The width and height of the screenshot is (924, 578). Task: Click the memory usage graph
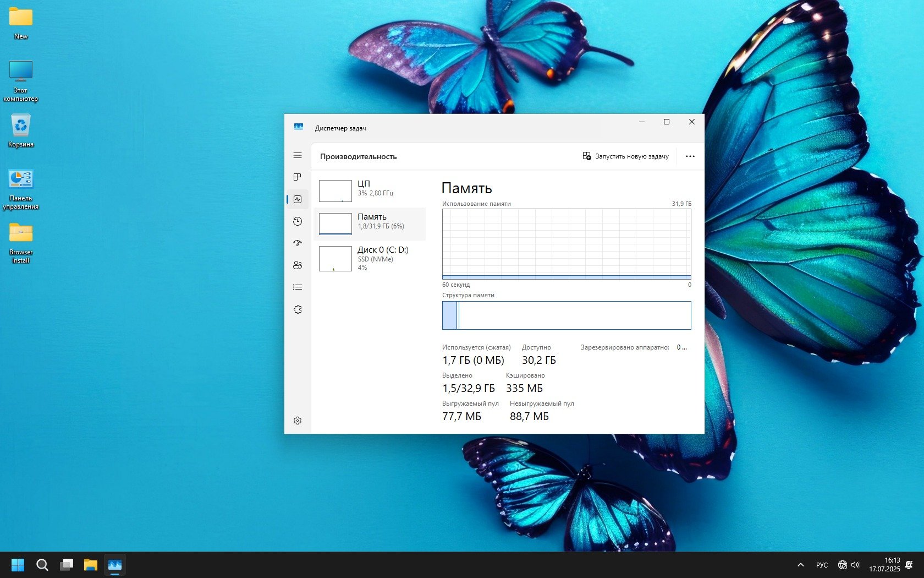(566, 244)
